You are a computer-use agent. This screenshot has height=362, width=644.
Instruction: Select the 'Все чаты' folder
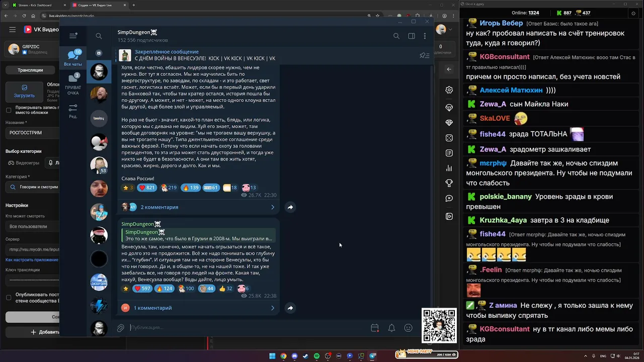tap(73, 58)
